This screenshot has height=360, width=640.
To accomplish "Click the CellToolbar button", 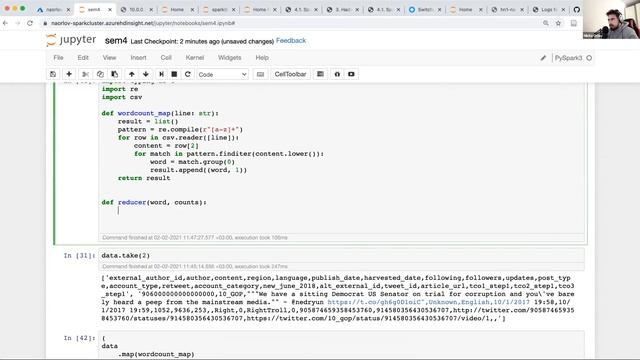I will [290, 74].
